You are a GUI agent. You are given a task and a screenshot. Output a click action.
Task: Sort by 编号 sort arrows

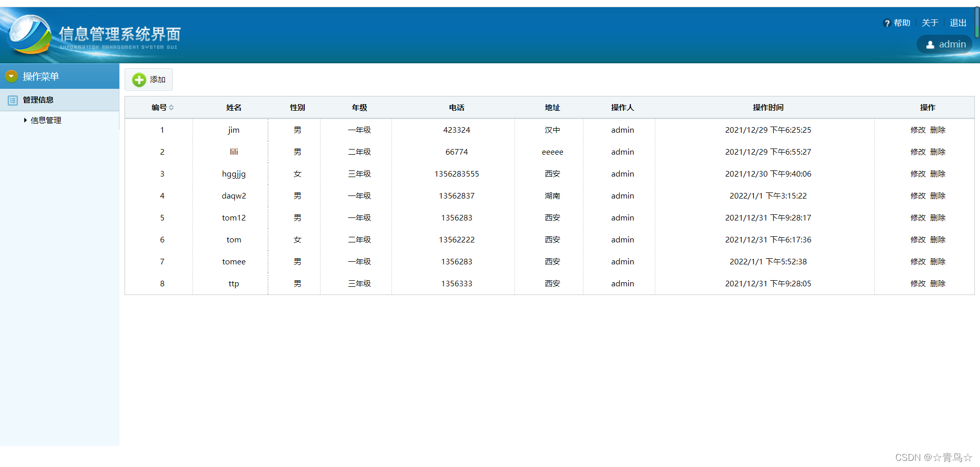(171, 108)
